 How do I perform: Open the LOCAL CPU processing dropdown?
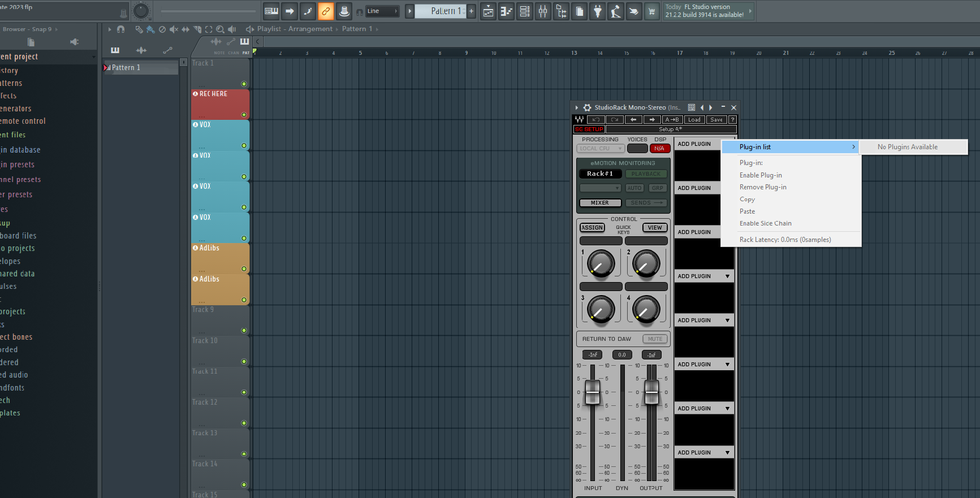point(600,149)
